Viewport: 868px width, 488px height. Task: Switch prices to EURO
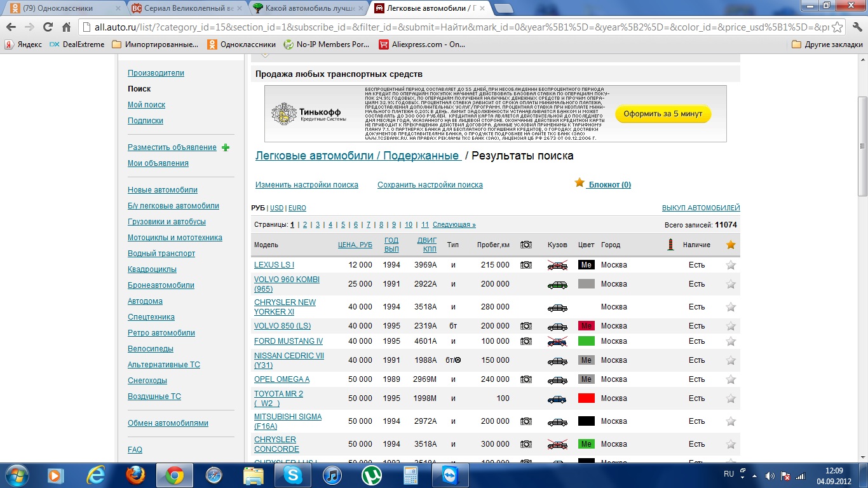pyautogui.click(x=297, y=208)
